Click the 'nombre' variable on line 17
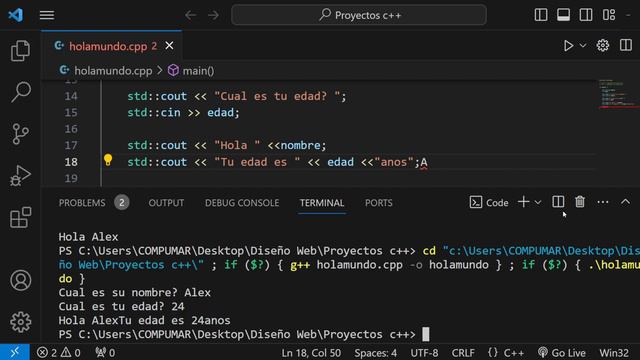This screenshot has width=640, height=360. tap(300, 145)
